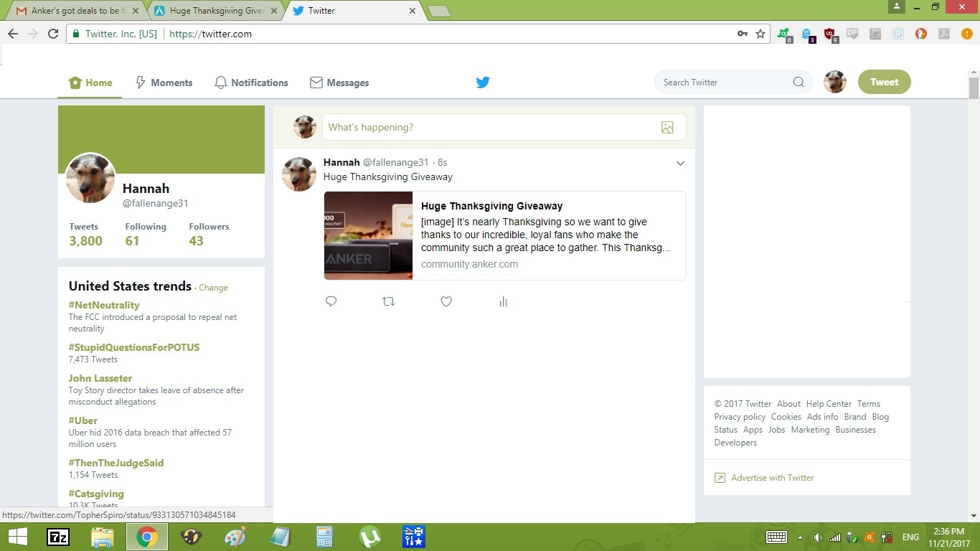Open the #ThenTheJudgeSaid trend
The width and height of the screenshot is (980, 551).
116,463
